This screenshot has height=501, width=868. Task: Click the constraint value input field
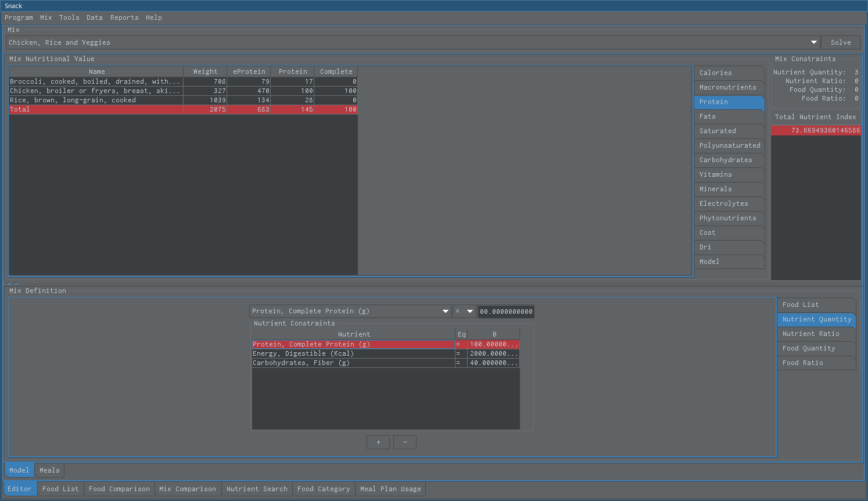click(x=505, y=312)
